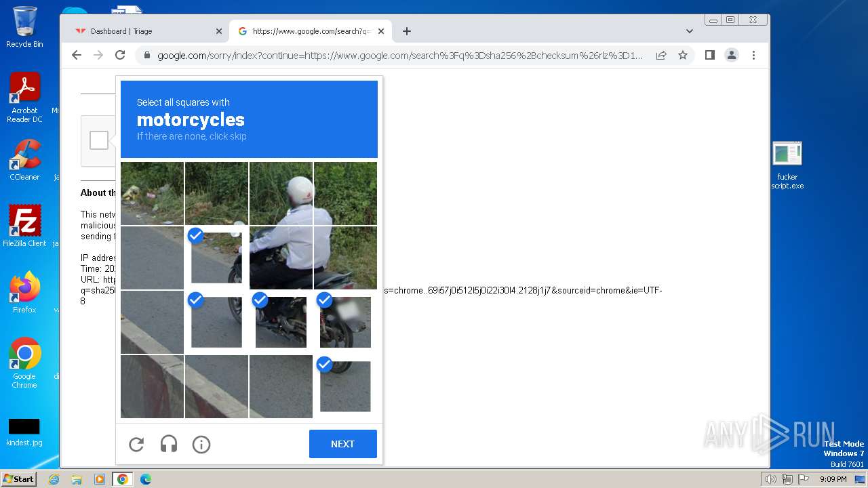Bookmark this tab with star icon

pos(683,56)
